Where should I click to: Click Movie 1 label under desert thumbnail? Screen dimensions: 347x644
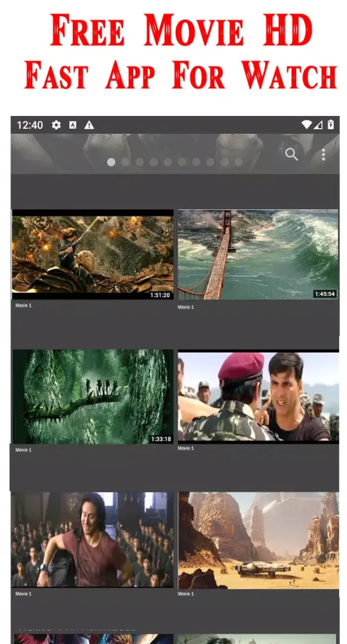[x=185, y=594]
